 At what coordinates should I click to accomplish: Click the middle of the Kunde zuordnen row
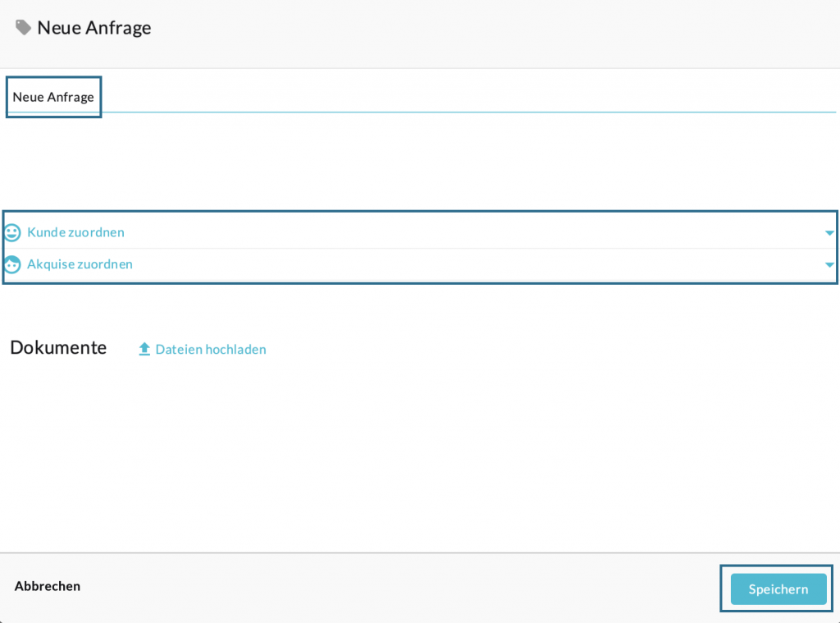click(x=420, y=232)
